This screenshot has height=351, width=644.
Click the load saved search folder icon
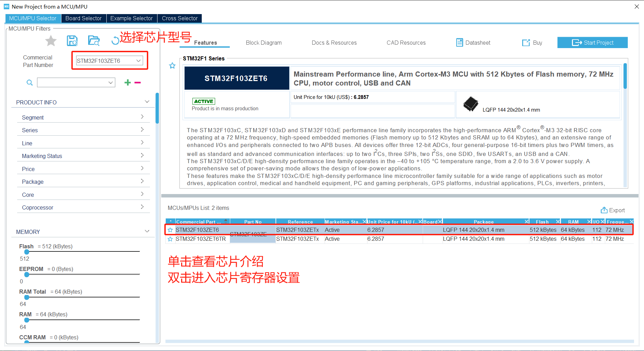click(94, 41)
